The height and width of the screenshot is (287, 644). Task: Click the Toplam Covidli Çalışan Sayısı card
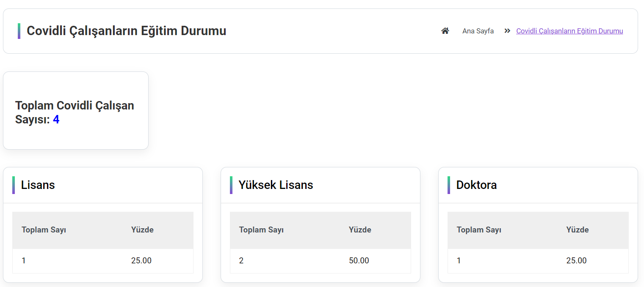(x=75, y=110)
